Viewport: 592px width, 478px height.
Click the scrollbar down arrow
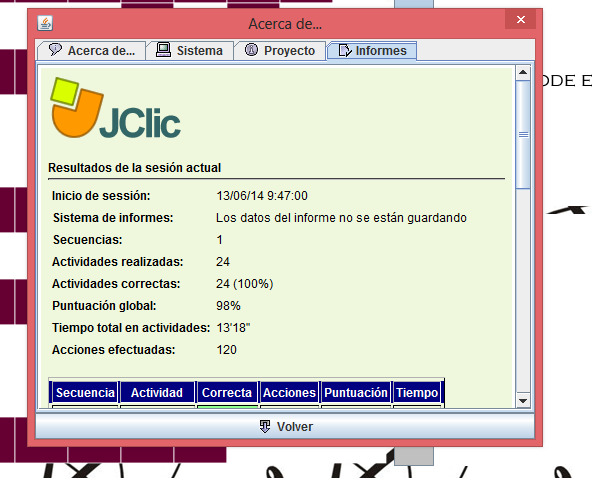pos(523,401)
